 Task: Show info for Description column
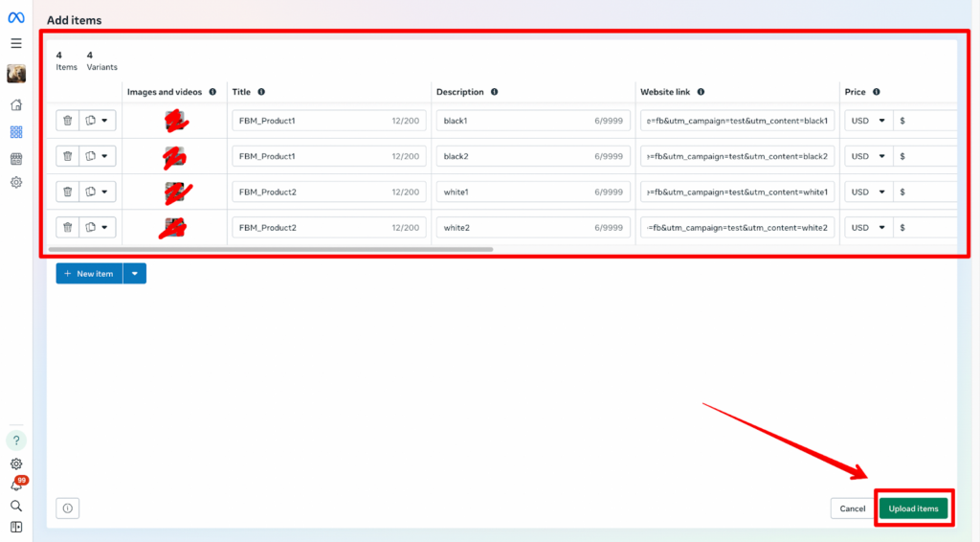point(495,92)
